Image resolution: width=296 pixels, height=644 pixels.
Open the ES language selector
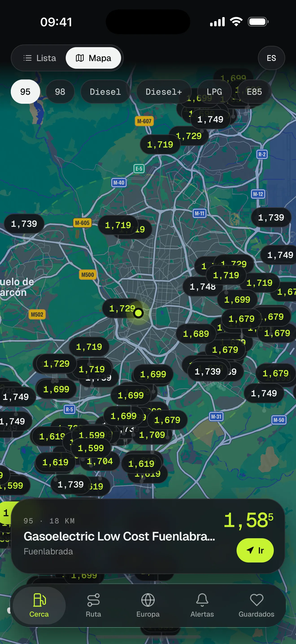(271, 58)
